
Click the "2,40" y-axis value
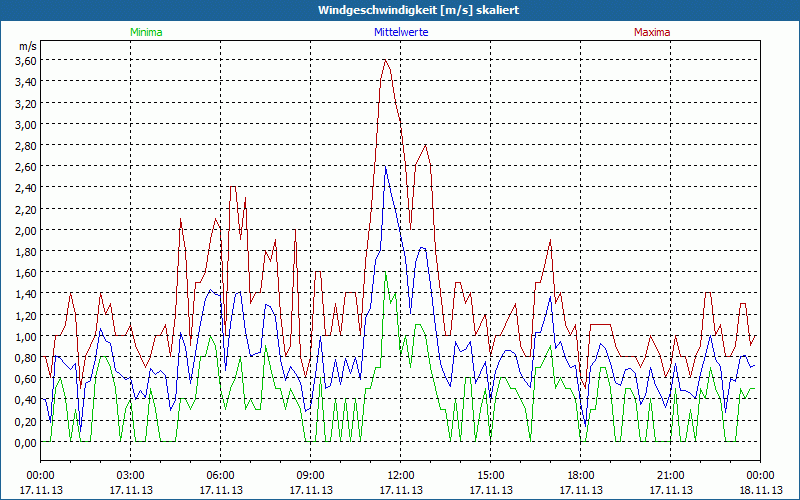click(x=26, y=188)
